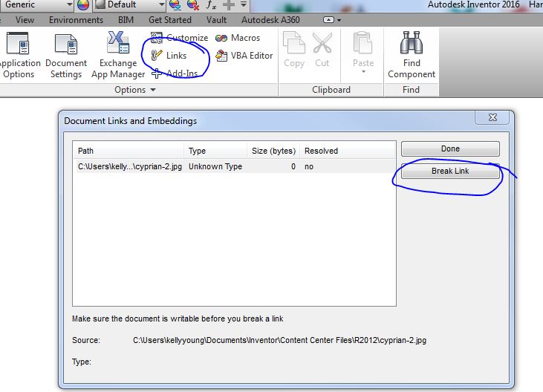Click the Adjust appearance icon with the blue arrow

[x=175, y=5]
